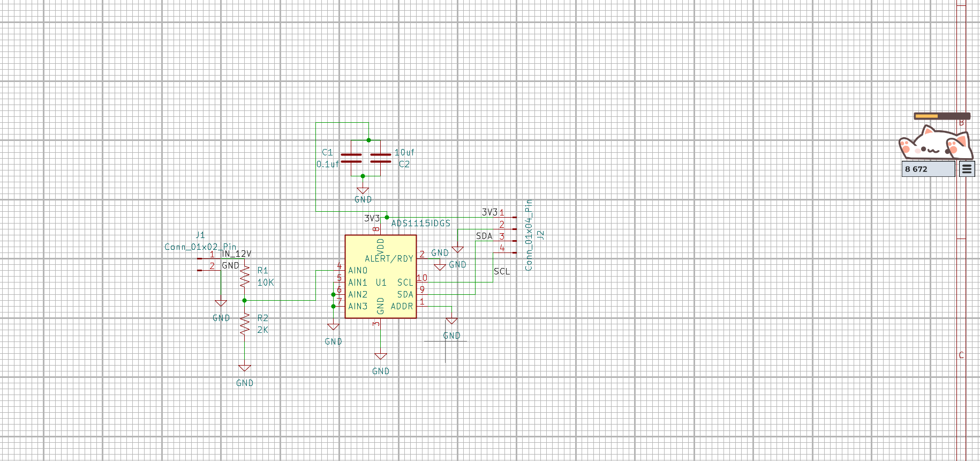
Task: Click the 0.1uf capacitor value
Action: (328, 164)
